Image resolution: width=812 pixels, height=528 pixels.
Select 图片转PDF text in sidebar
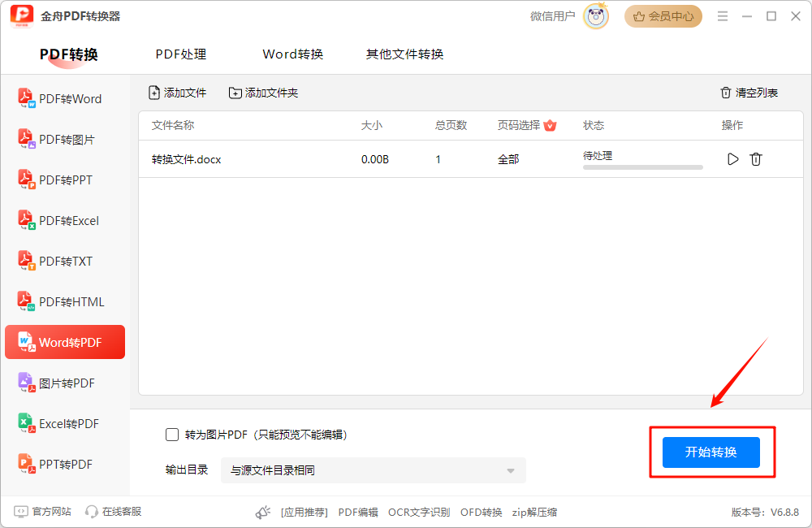[67, 383]
